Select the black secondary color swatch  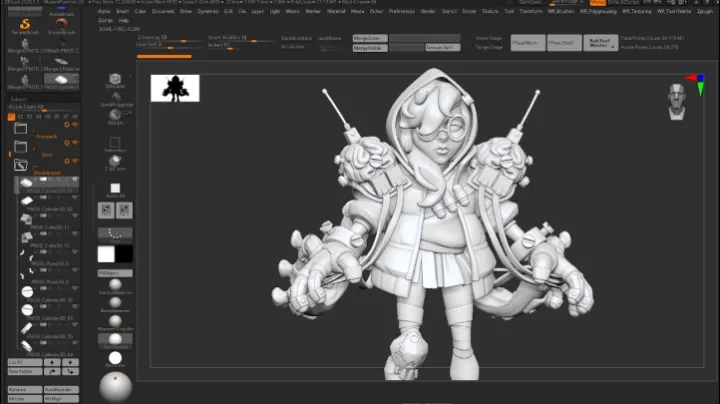(124, 254)
